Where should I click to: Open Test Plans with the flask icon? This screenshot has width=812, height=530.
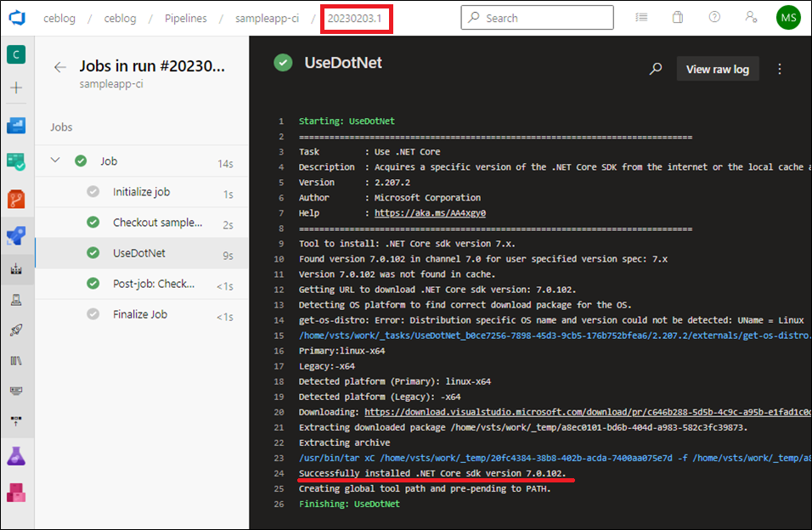[16, 456]
